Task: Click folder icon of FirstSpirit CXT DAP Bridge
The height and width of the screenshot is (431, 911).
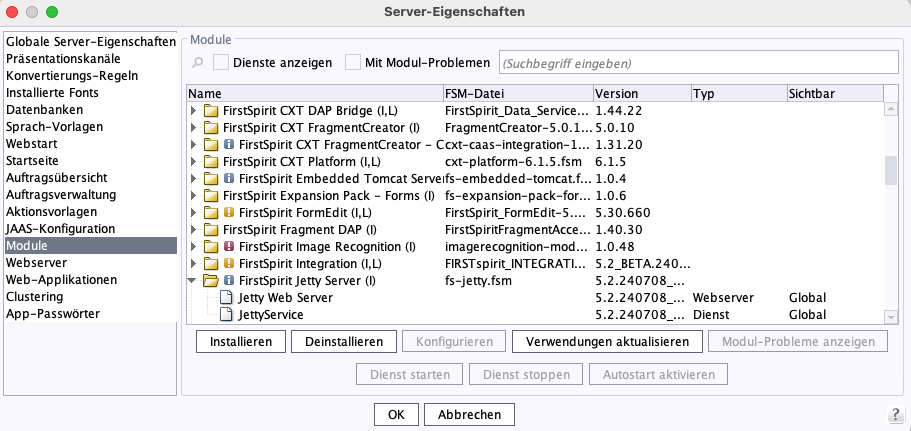Action: (x=211, y=110)
